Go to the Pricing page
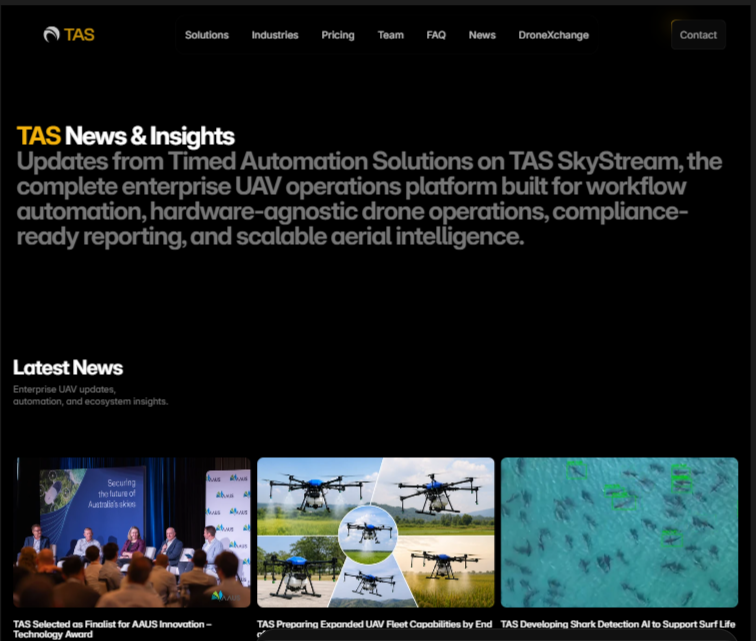756x641 pixels. (338, 35)
